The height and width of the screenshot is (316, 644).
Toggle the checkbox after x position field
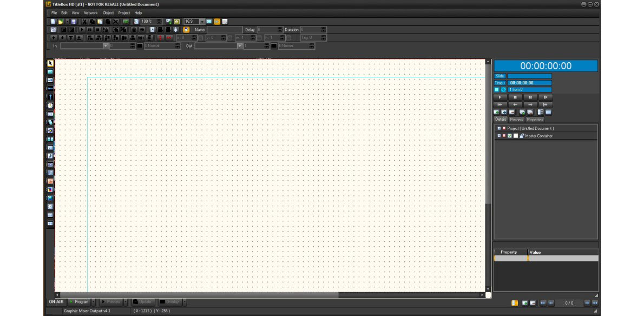tap(201, 38)
